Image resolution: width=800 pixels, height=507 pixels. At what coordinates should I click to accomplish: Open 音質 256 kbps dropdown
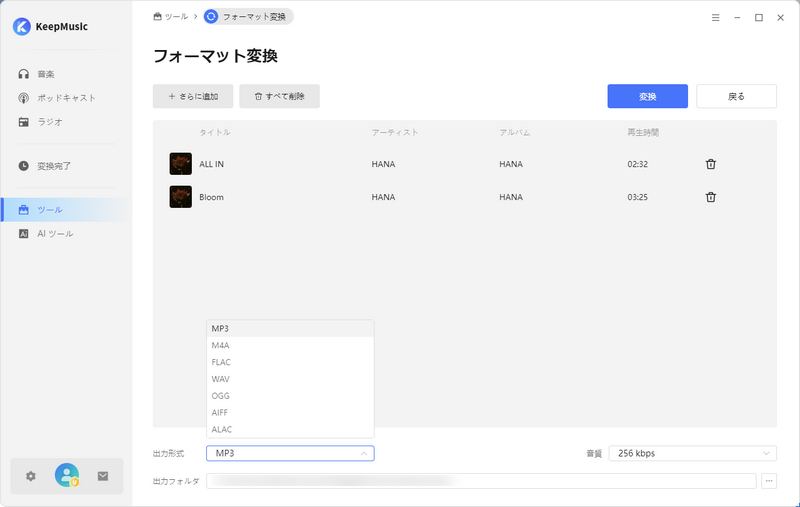(x=692, y=453)
